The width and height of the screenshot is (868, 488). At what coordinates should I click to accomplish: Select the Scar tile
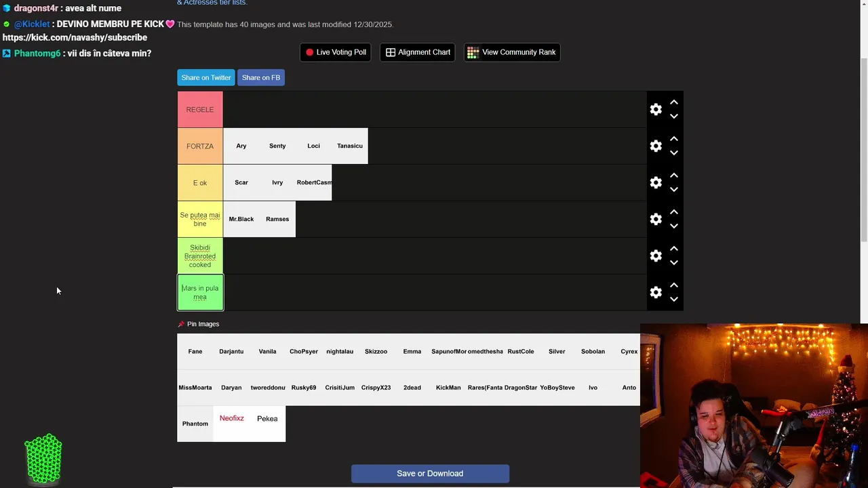pyautogui.click(x=241, y=182)
